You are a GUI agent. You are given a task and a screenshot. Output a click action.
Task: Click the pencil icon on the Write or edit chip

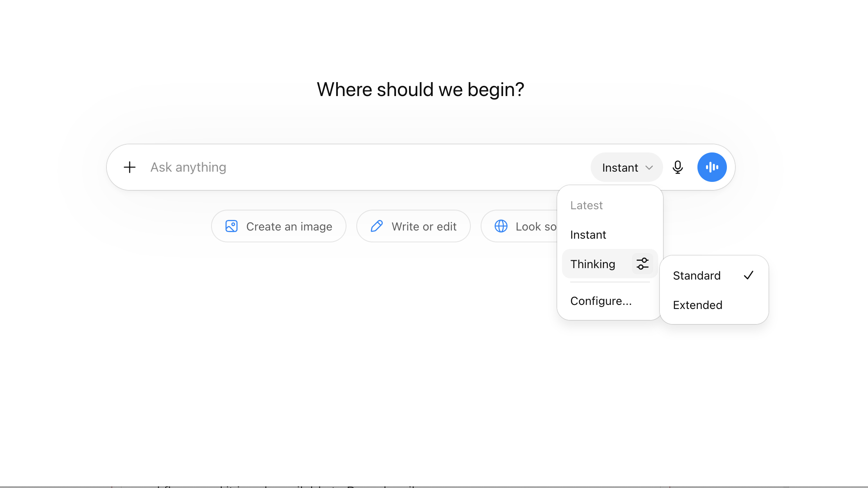coord(377,226)
